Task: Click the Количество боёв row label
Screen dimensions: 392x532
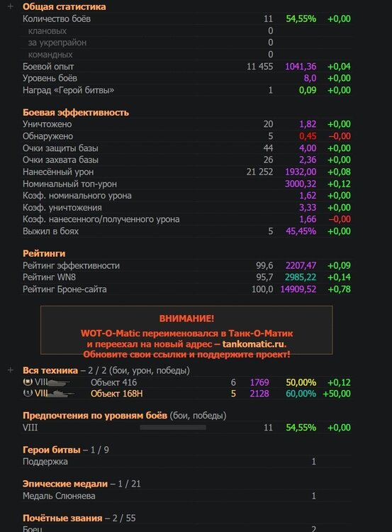Action: pos(57,18)
